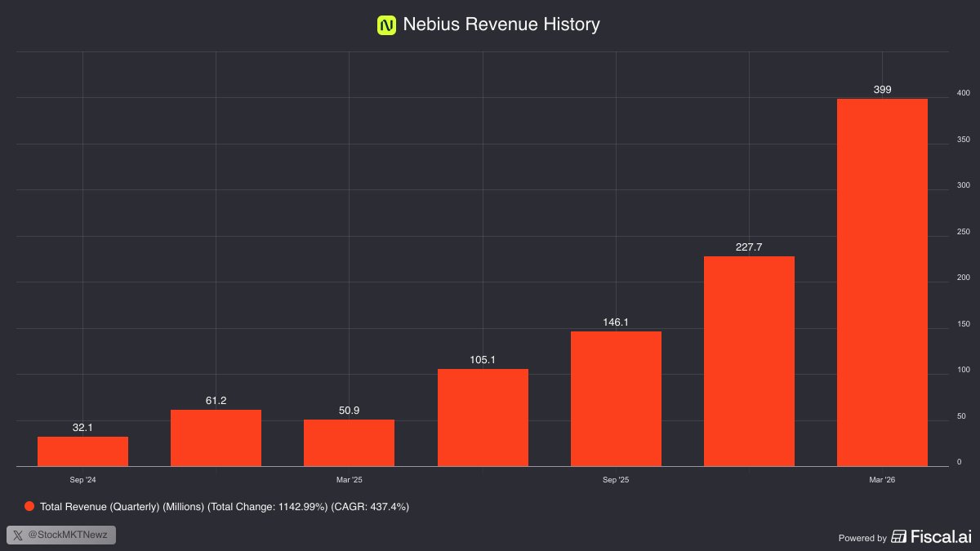The width and height of the screenshot is (980, 551).
Task: Click the 61.2 value label
Action: click(x=216, y=400)
